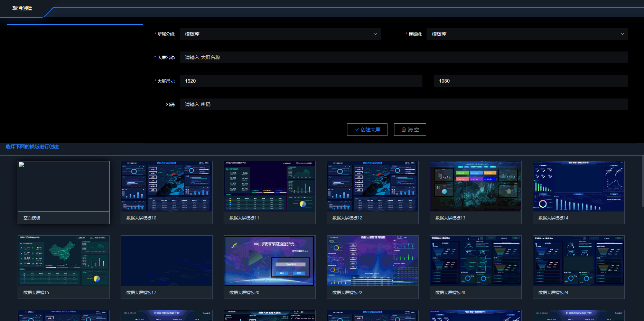Select the 数据大屏模板20 thumbnail
The height and width of the screenshot is (321, 644).
tap(270, 261)
